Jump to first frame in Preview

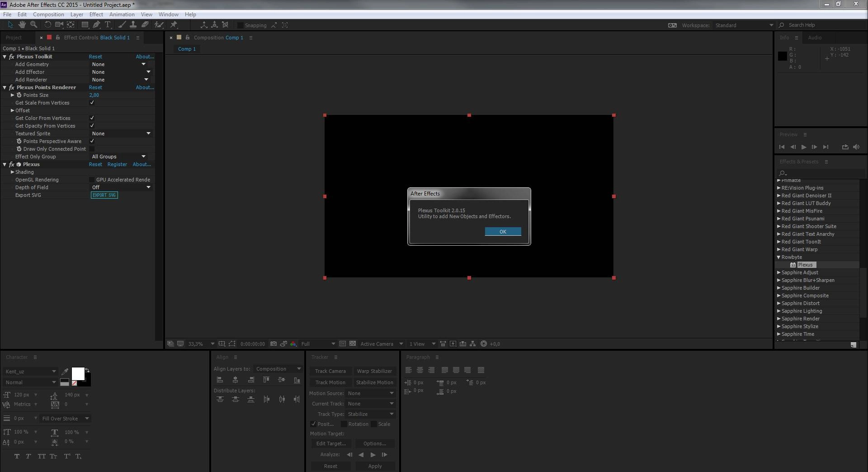tap(782, 147)
